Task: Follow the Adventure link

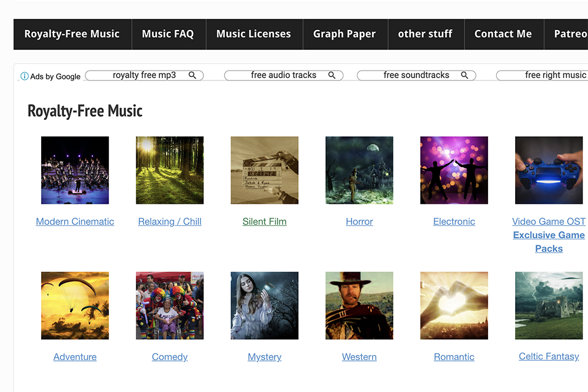Action: (75, 357)
